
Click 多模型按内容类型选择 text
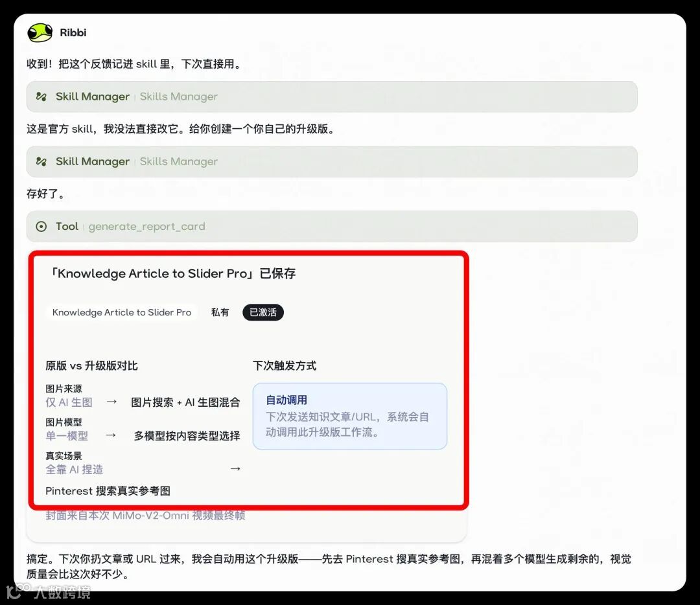(187, 436)
